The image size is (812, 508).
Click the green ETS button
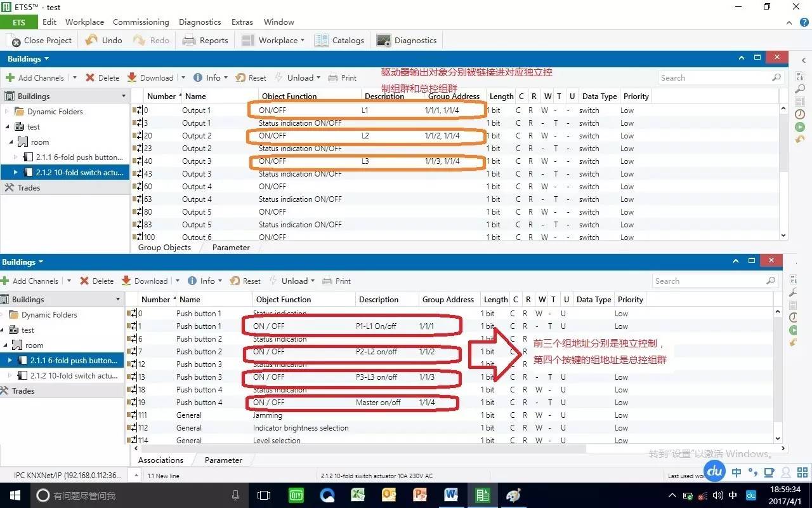18,22
